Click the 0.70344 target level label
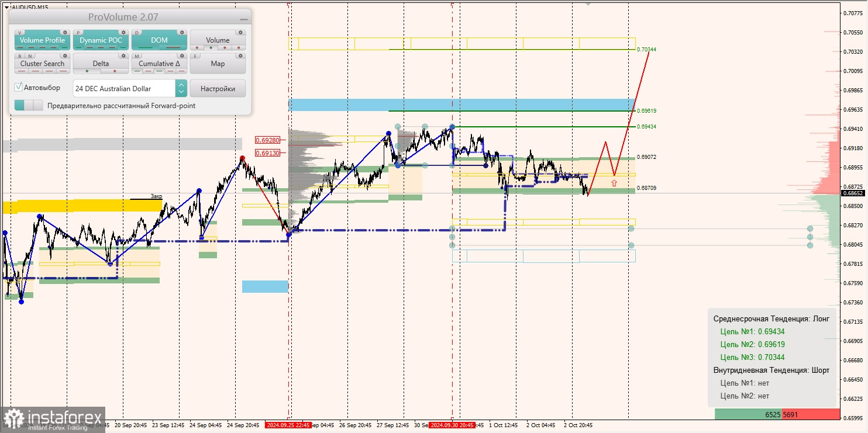Screen dimensions: 868x433 (647, 50)
